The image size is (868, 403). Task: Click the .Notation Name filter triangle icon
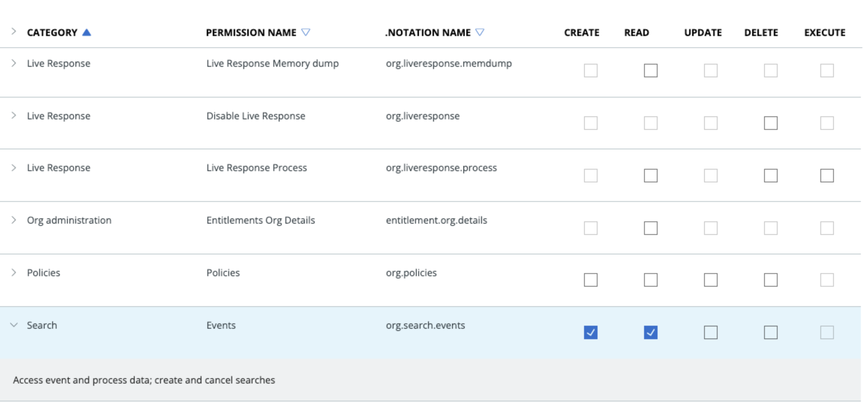point(480,33)
